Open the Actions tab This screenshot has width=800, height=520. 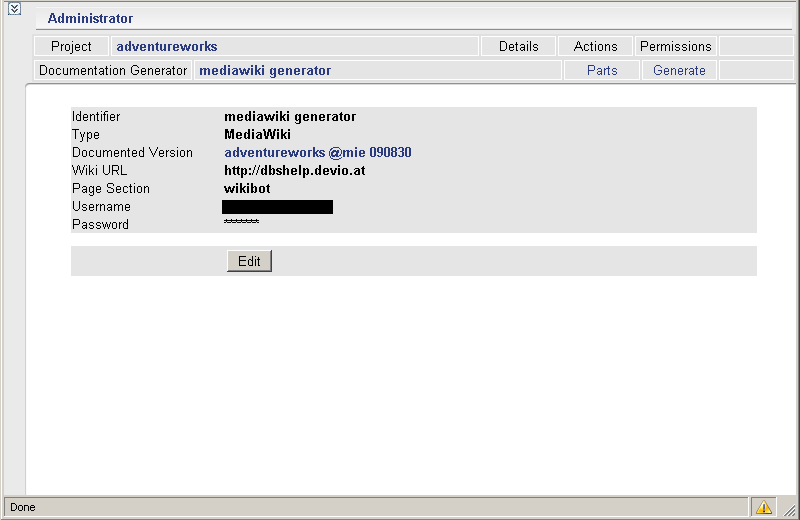click(x=595, y=46)
